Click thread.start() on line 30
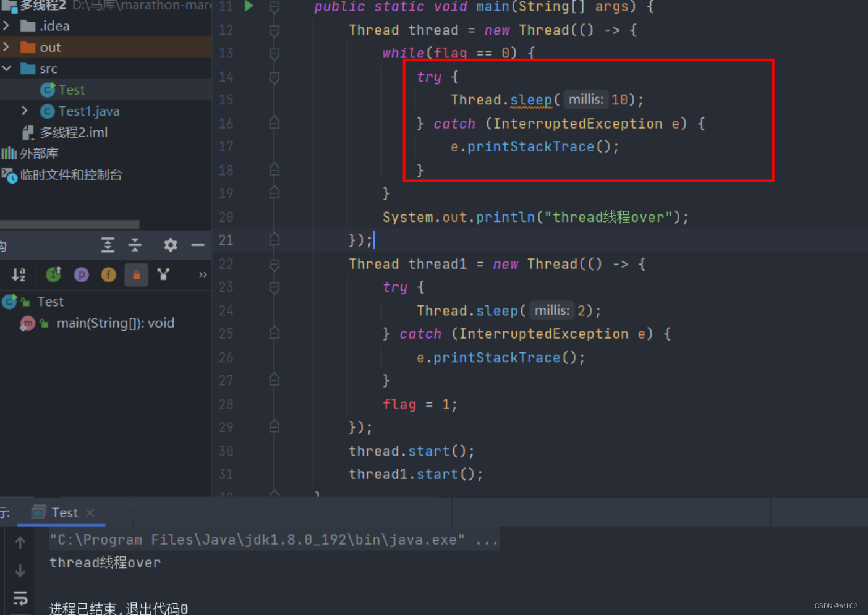 point(412,451)
